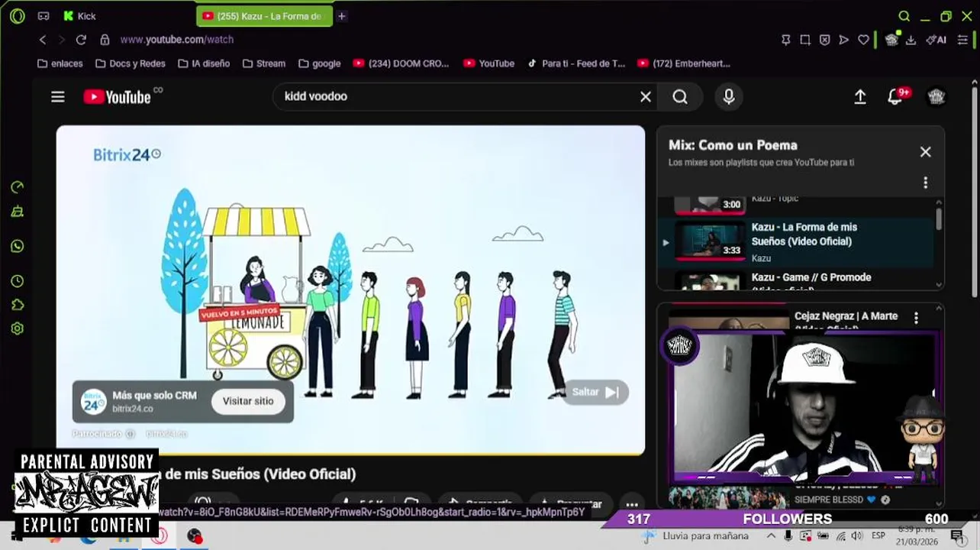Open the Opera GX main menu icon
The image size is (980, 550).
pos(17,16)
